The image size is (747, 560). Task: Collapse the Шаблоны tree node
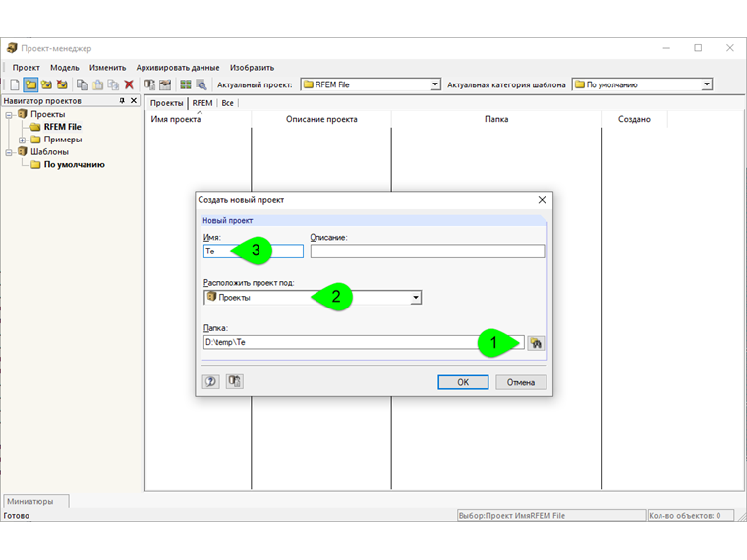pos(9,152)
